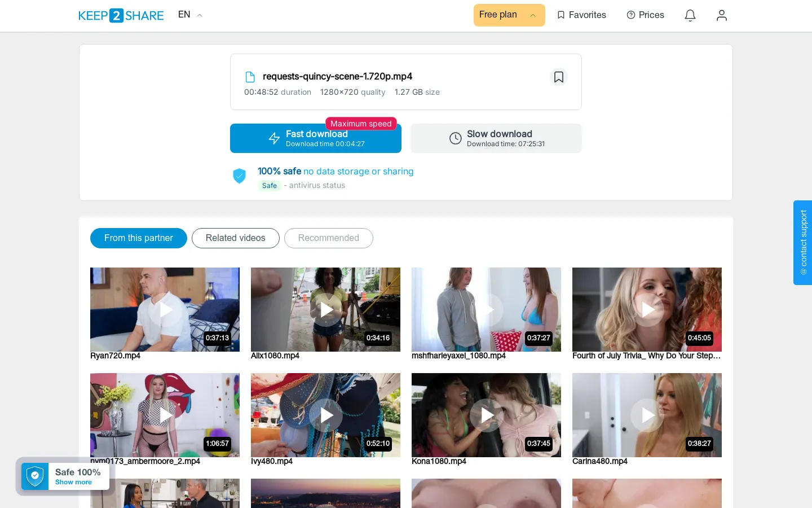This screenshot has height=508, width=812.
Task: Switch to the Related videos tab
Action: pyautogui.click(x=236, y=238)
